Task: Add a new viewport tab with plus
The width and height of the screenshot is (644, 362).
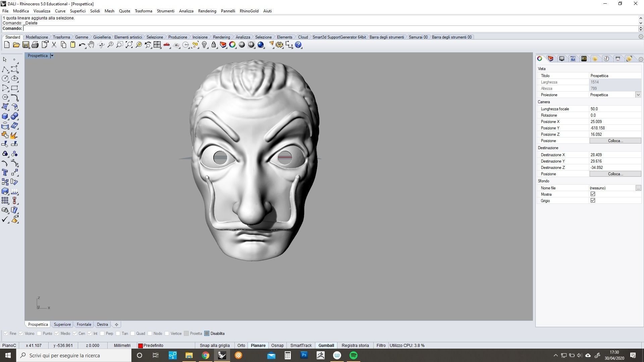Action: 116,324
